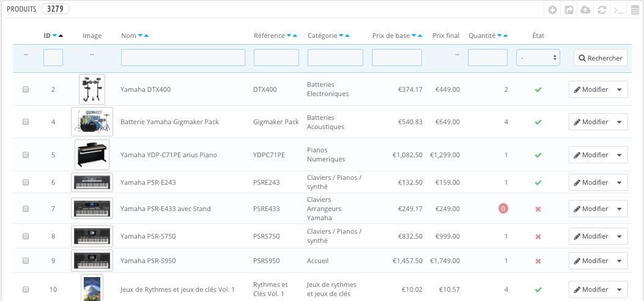Sort Nom column ascending
Image resolution: width=644 pixels, height=301 pixels.
pos(146,35)
